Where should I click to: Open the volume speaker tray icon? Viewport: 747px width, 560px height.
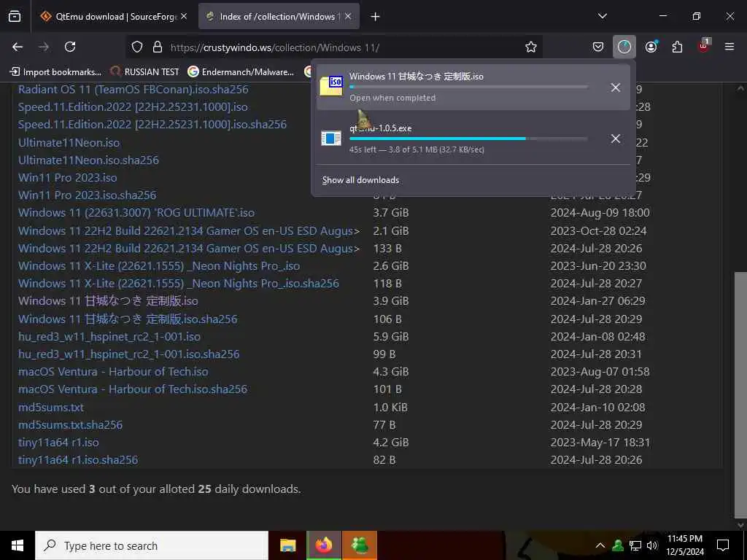(x=651, y=545)
